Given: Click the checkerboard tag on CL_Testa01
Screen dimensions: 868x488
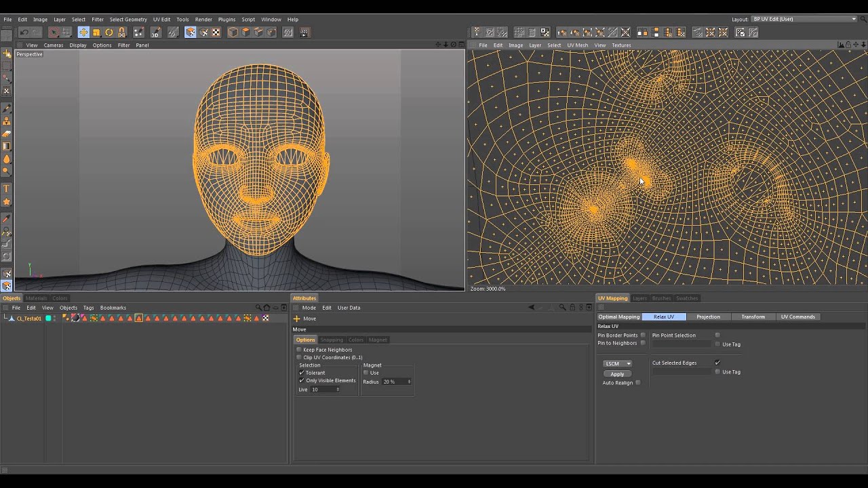Looking at the screenshot, I should (x=265, y=318).
